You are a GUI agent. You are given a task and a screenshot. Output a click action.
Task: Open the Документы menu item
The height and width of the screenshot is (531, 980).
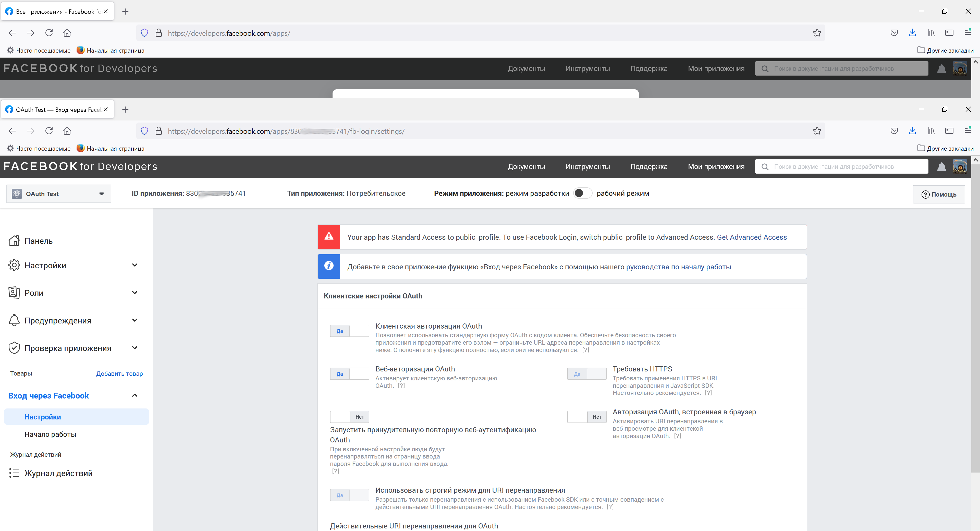526,167
